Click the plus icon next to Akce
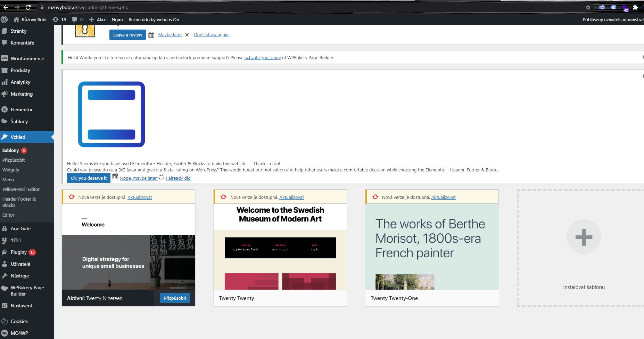 (91, 19)
